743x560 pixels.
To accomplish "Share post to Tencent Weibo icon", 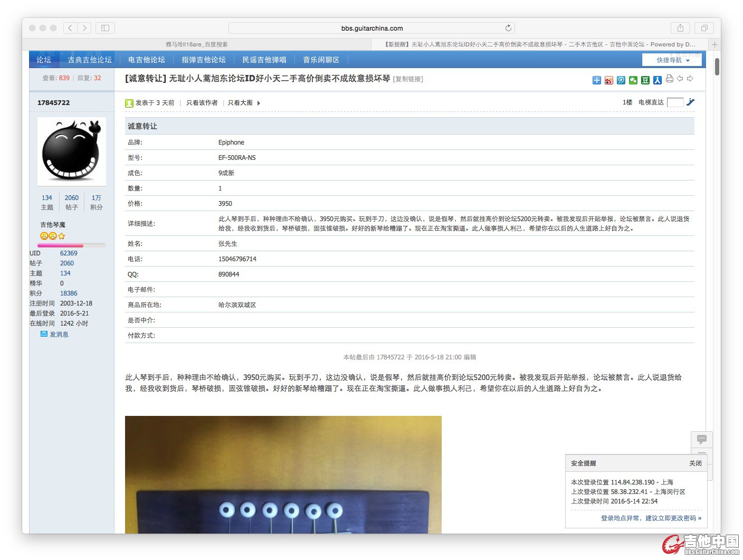I will 621,80.
